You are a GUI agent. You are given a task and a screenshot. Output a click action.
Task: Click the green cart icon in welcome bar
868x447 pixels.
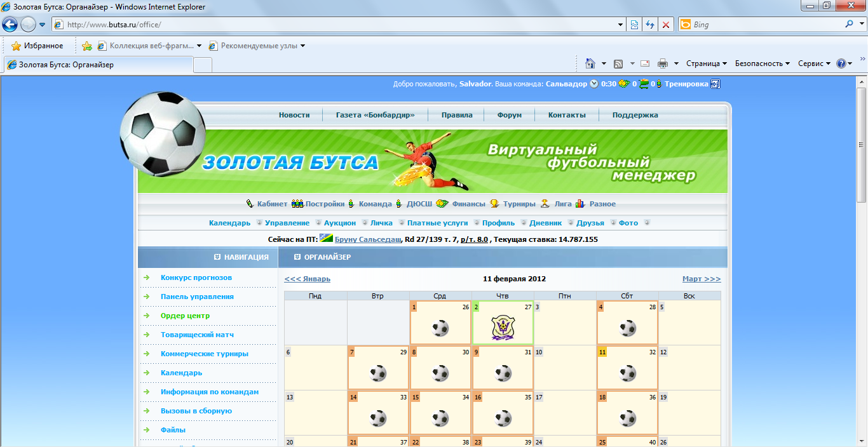click(x=644, y=84)
